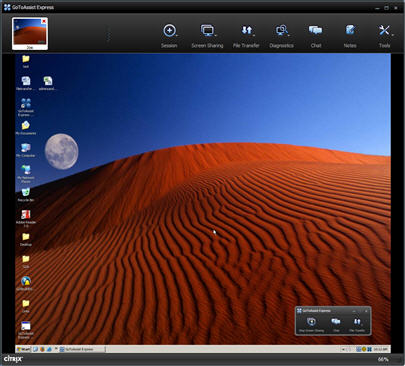The height and width of the screenshot is (366, 405).
Task: Select the window-shaped shortcut icon at desktop bottom
Action: click(26, 330)
